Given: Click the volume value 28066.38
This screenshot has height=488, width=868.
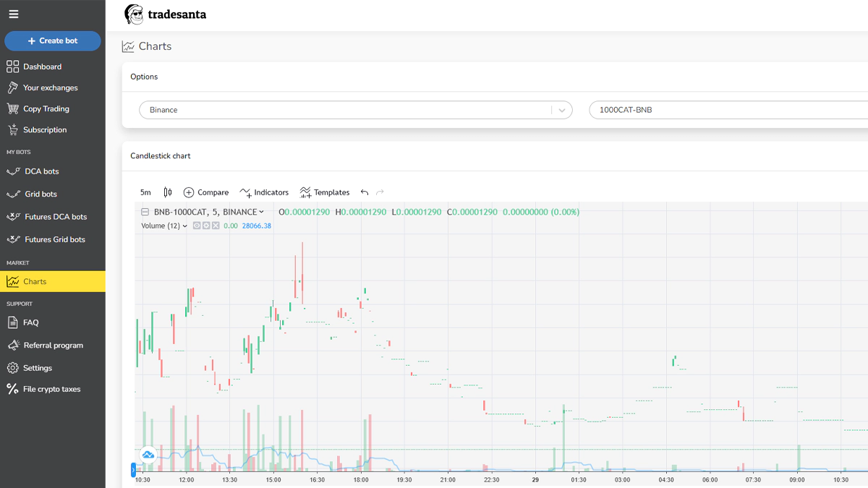Looking at the screenshot, I should tap(256, 226).
